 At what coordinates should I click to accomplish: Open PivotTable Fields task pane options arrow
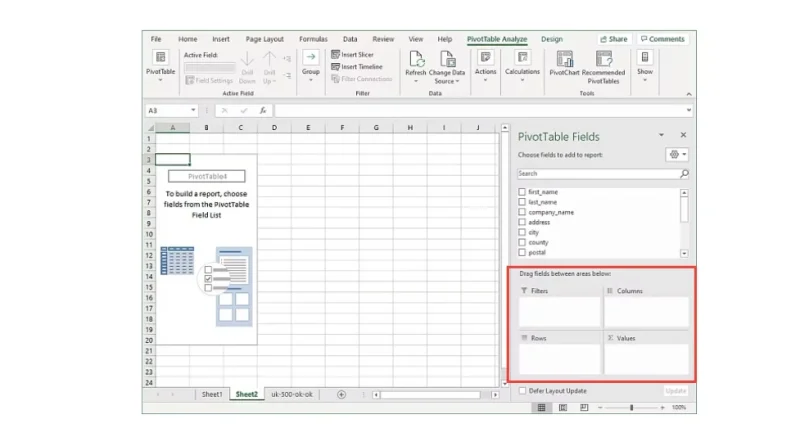click(x=661, y=135)
